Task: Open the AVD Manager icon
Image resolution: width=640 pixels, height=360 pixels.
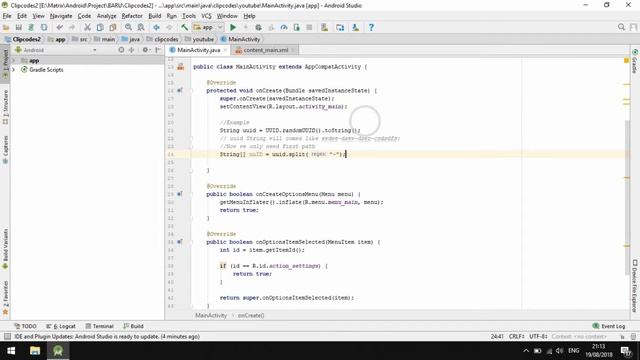Action: click(x=324, y=27)
